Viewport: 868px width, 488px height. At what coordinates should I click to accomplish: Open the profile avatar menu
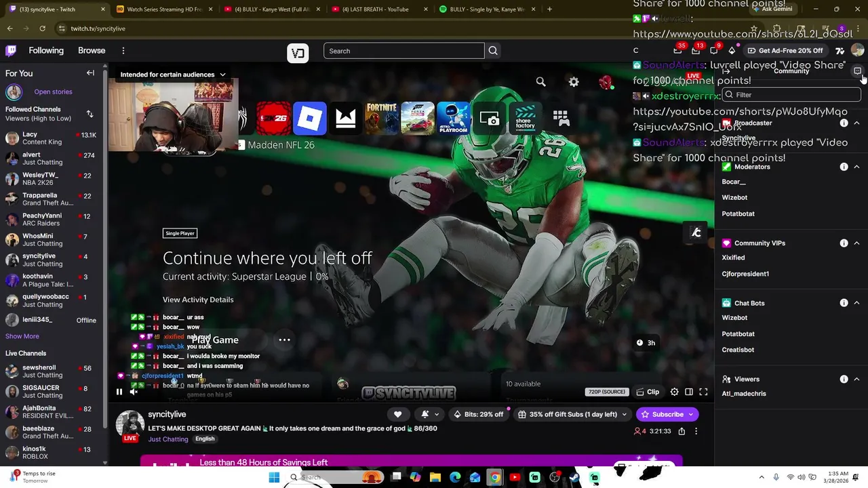coord(857,51)
